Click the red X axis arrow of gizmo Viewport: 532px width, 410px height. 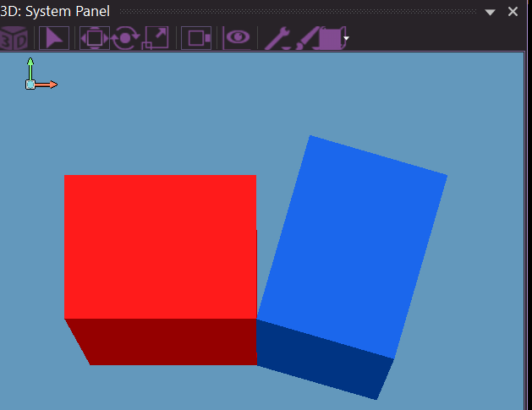click(x=49, y=85)
